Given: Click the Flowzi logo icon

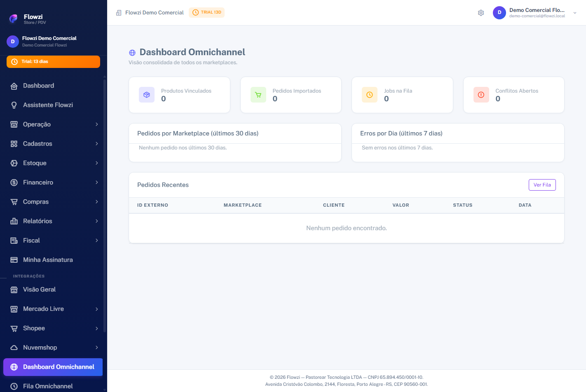Looking at the screenshot, I should [14, 19].
